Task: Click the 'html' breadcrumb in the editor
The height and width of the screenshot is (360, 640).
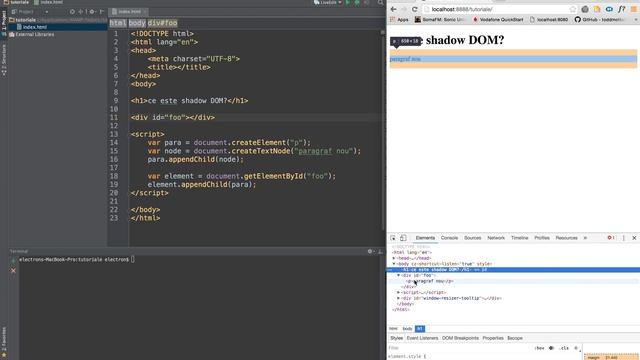Action: click(118, 23)
